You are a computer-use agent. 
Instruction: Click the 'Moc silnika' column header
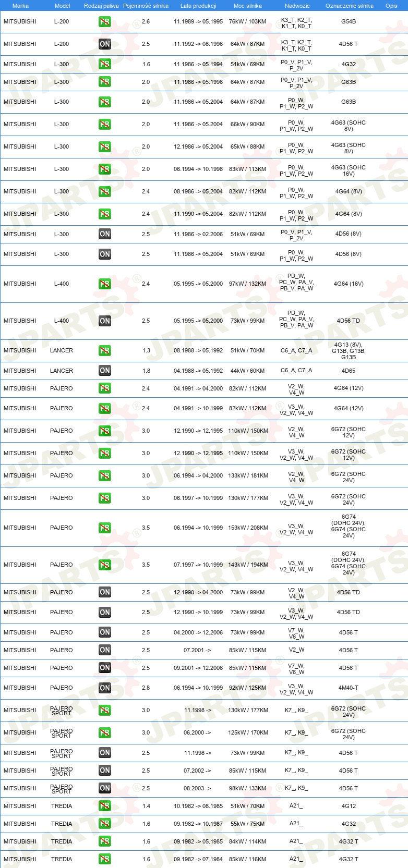click(x=248, y=6)
